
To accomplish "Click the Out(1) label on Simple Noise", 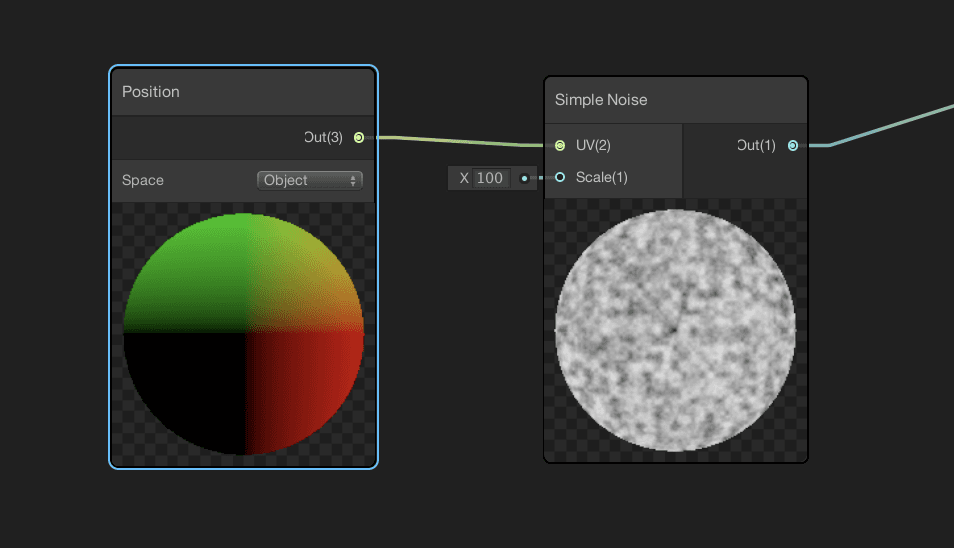I will point(756,146).
